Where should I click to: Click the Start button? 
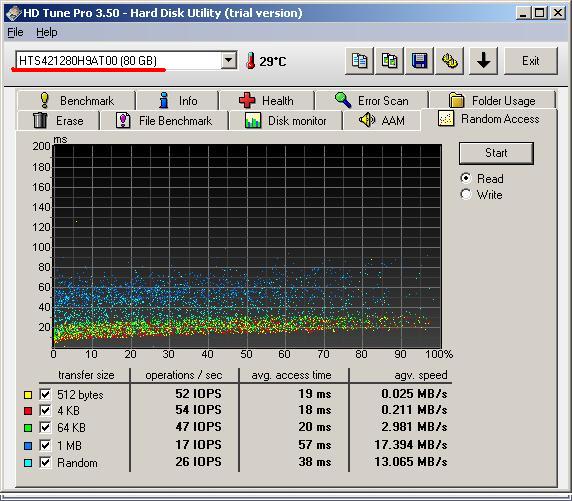(x=496, y=153)
